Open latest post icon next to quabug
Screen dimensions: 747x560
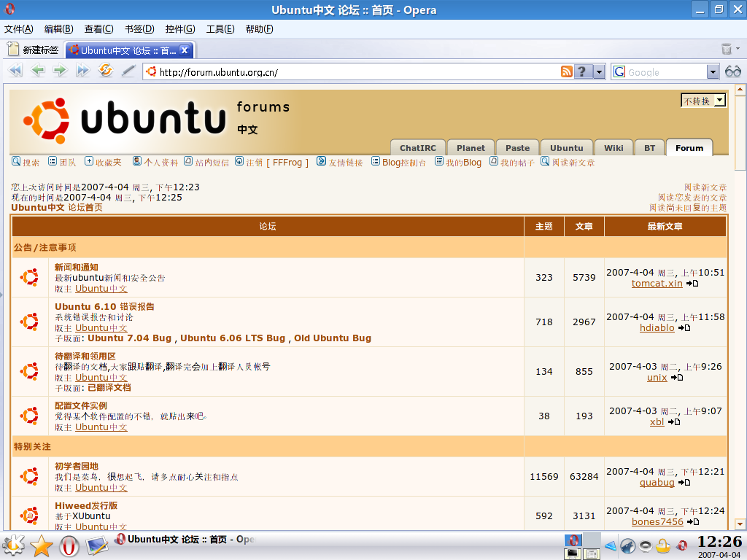(x=684, y=483)
